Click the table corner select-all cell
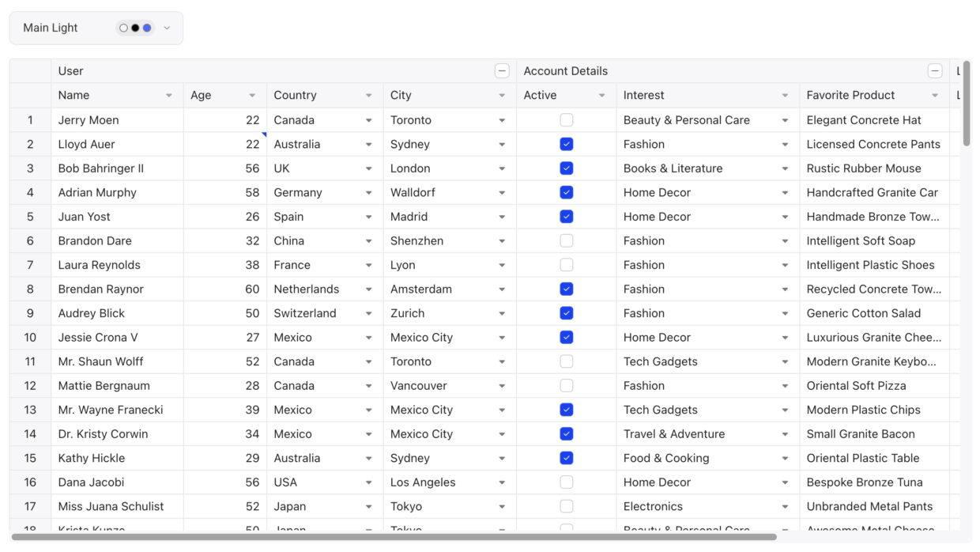 point(31,83)
